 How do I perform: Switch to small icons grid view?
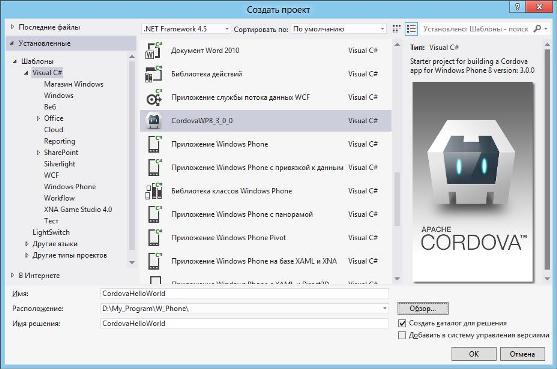(x=397, y=29)
